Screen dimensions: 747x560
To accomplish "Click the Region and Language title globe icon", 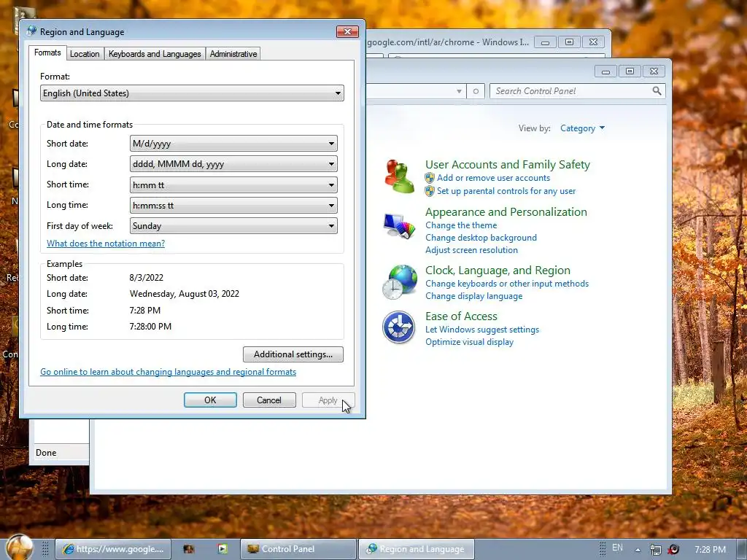I will (32, 31).
